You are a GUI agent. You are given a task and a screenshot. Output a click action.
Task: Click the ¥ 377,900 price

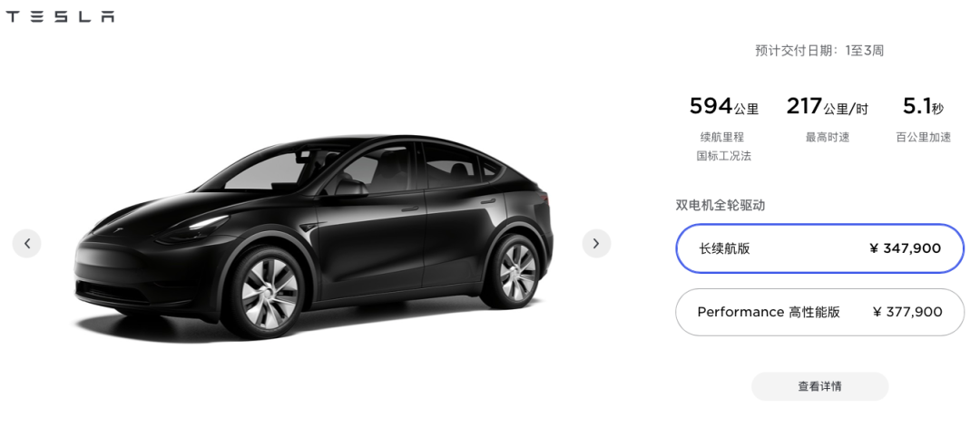(x=906, y=312)
